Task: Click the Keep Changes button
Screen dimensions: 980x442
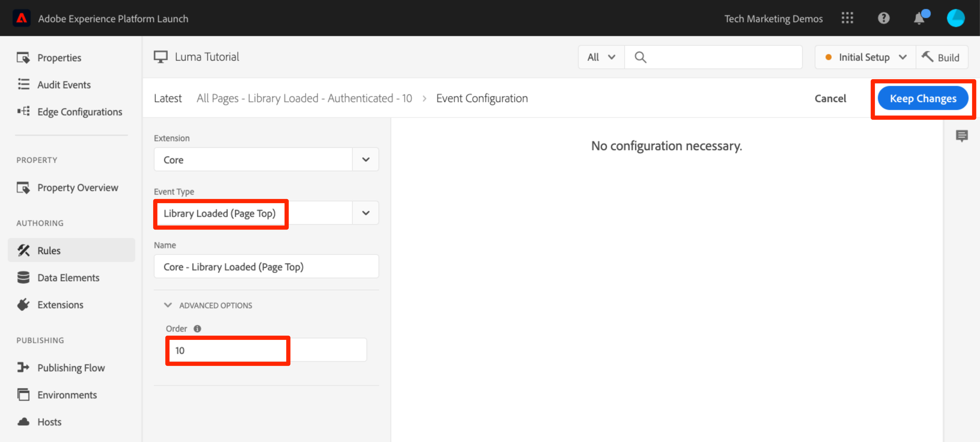Action: pos(923,99)
